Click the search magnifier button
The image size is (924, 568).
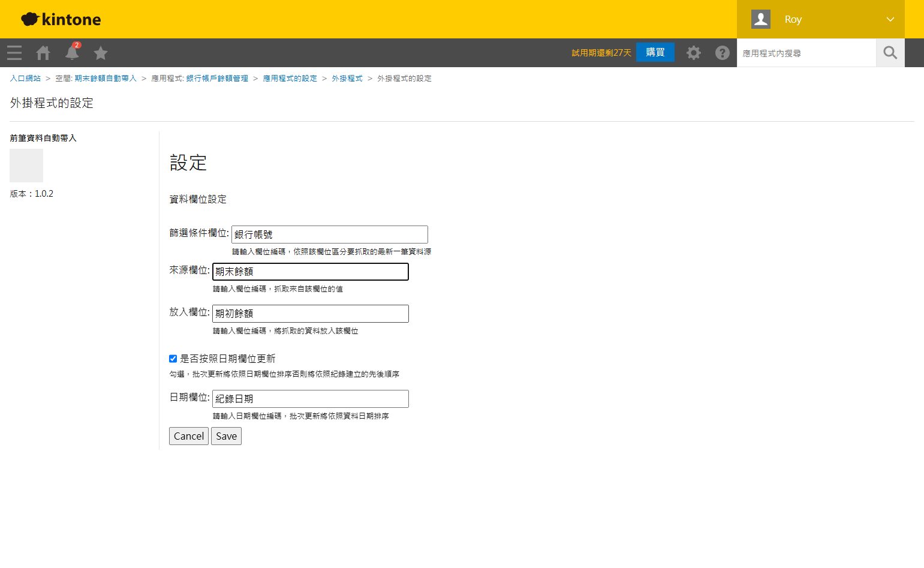click(890, 53)
